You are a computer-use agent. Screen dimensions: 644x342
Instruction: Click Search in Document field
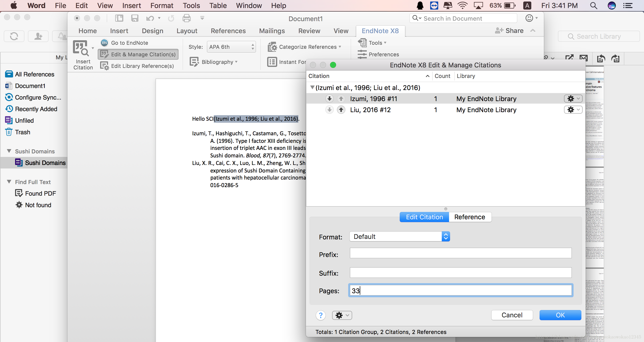463,18
